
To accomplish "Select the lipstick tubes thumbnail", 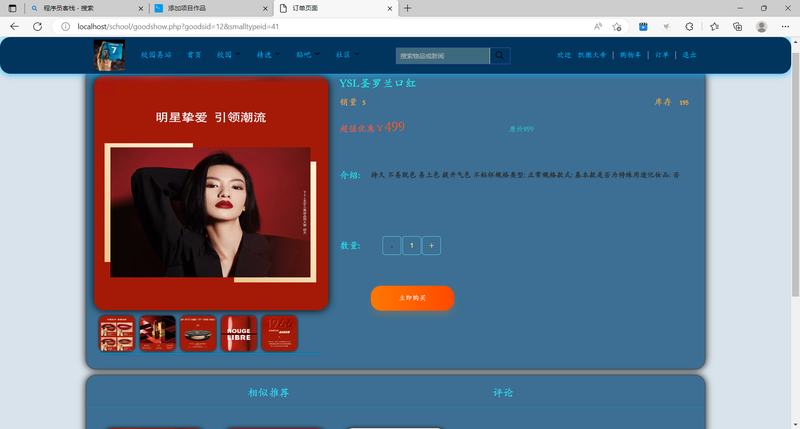I will pos(157,333).
